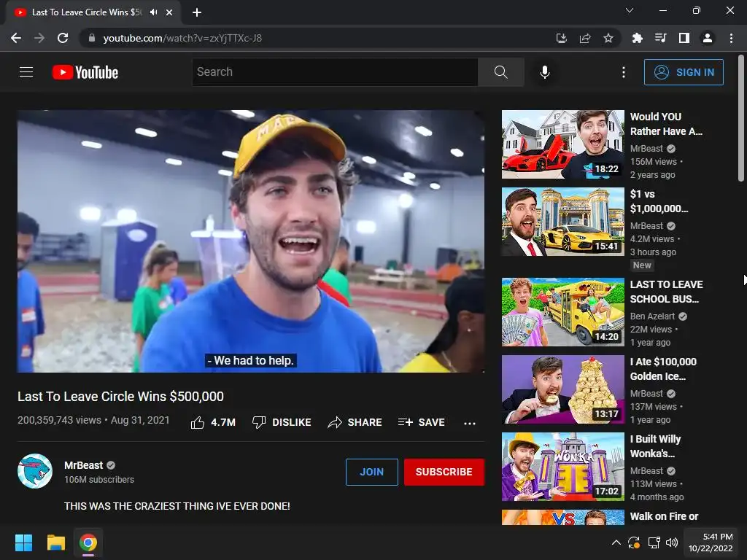Screen dimensions: 747x560
Task: Open LAST TO LEAVE SCHOOL BUS thumbnail
Action: coord(562,312)
